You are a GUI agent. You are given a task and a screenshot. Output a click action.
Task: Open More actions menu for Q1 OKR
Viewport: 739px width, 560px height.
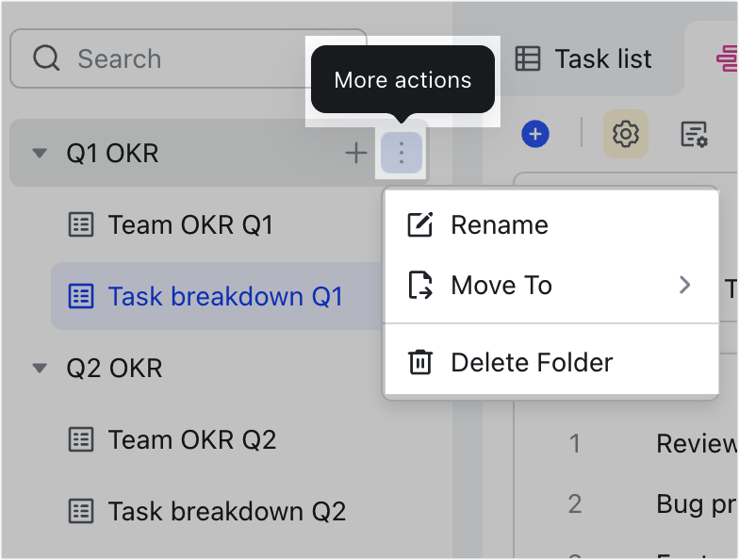402,153
